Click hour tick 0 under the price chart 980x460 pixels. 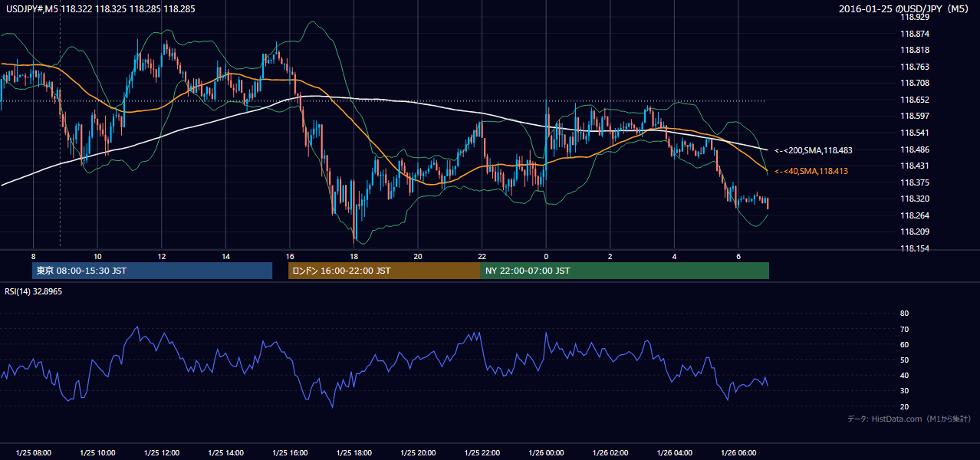click(546, 256)
